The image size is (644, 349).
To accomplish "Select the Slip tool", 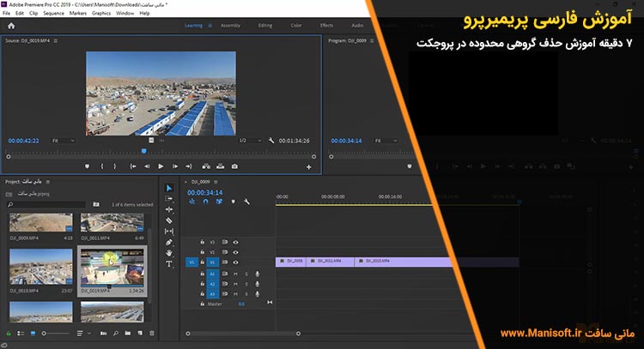I will click(169, 232).
